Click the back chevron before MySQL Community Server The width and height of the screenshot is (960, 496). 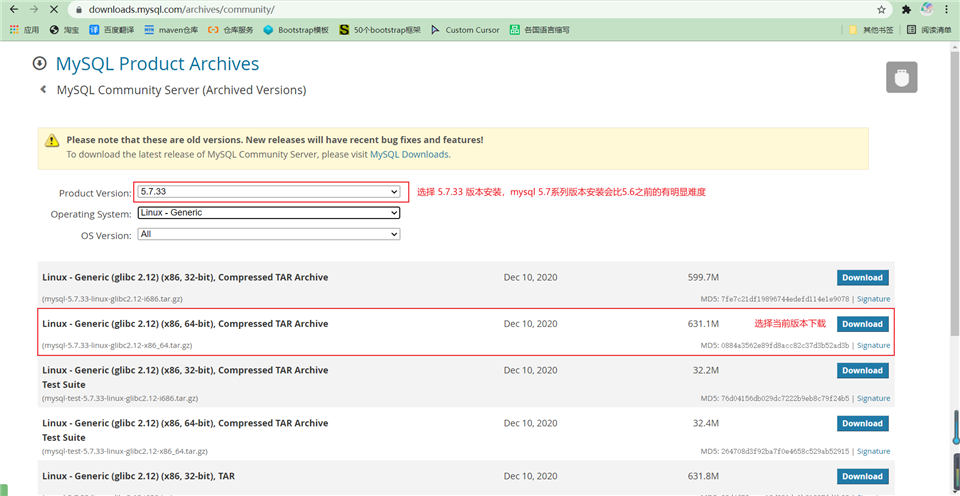[x=43, y=89]
